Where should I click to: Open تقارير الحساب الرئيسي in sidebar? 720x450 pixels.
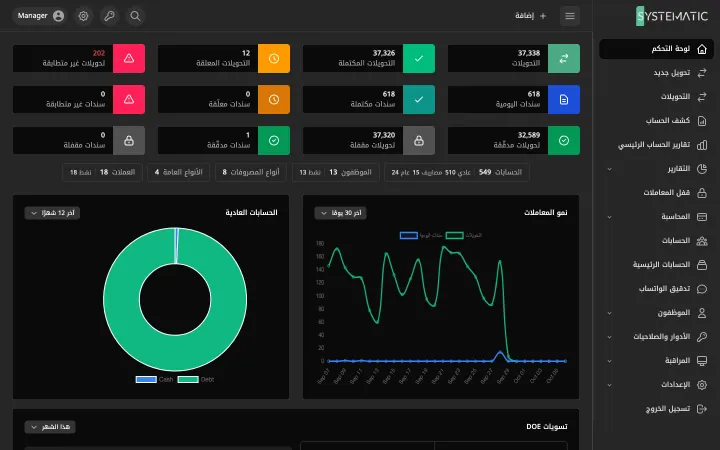click(657, 145)
